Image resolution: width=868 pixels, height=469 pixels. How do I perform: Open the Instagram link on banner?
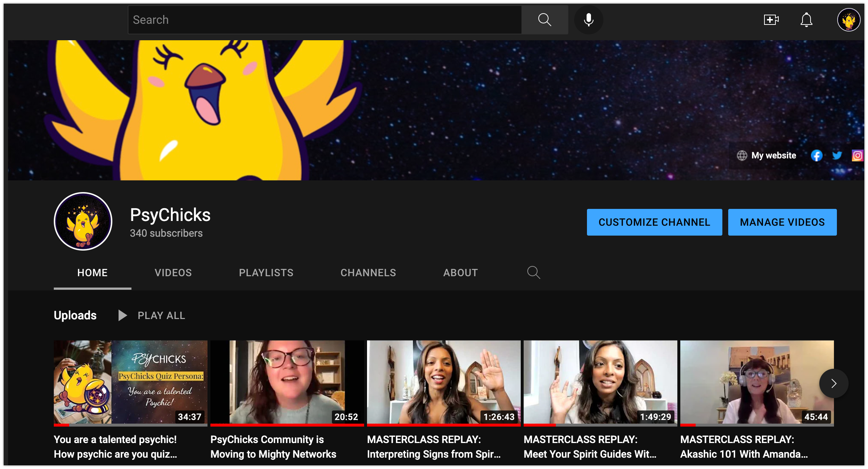(x=857, y=155)
